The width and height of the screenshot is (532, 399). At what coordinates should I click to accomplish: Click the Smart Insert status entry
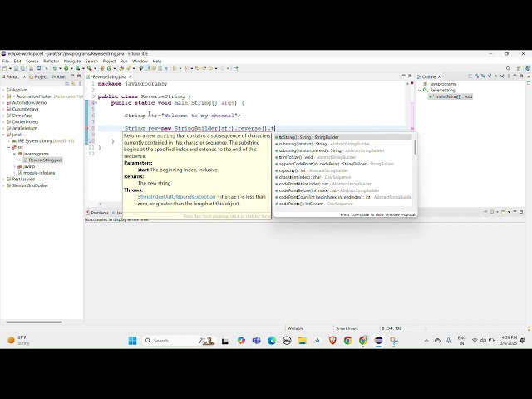click(347, 328)
